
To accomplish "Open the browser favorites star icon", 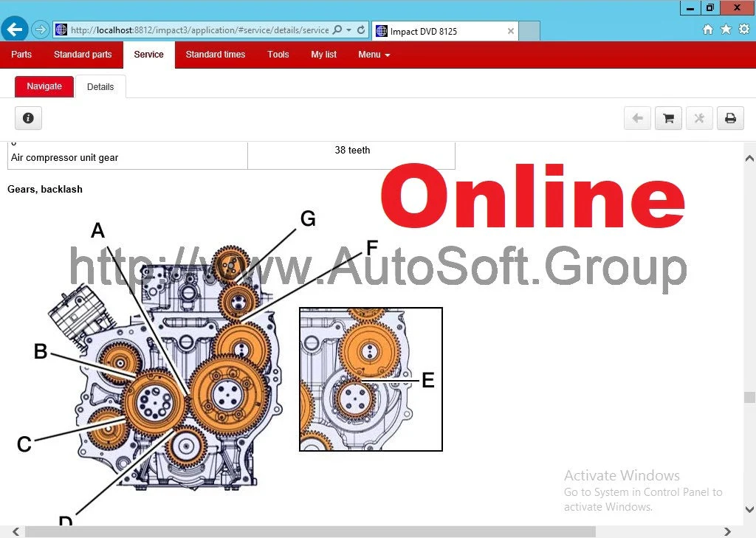I will tap(726, 30).
